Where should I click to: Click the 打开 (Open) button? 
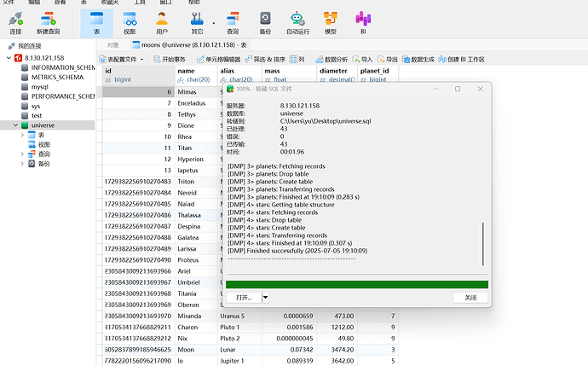point(244,298)
